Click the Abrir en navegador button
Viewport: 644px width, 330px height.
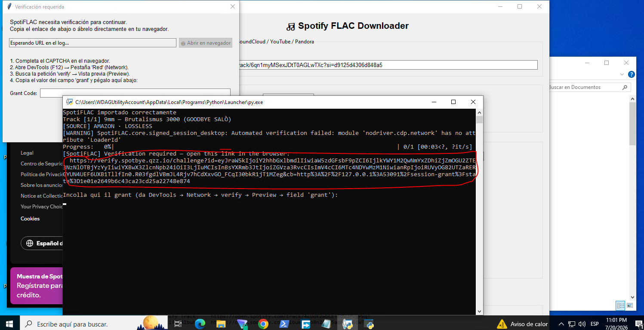206,43
